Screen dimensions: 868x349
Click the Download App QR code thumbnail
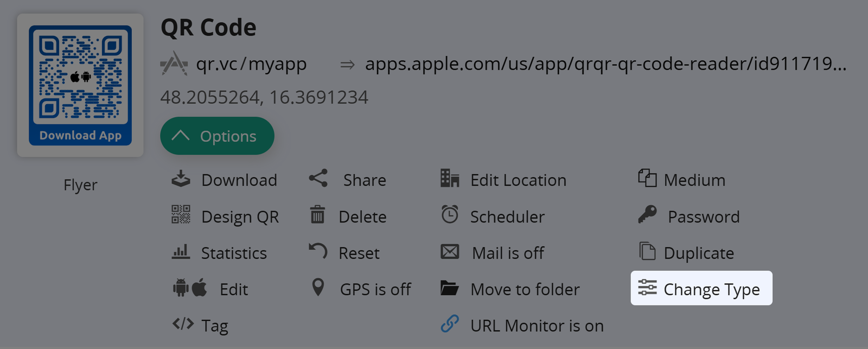coord(80,85)
